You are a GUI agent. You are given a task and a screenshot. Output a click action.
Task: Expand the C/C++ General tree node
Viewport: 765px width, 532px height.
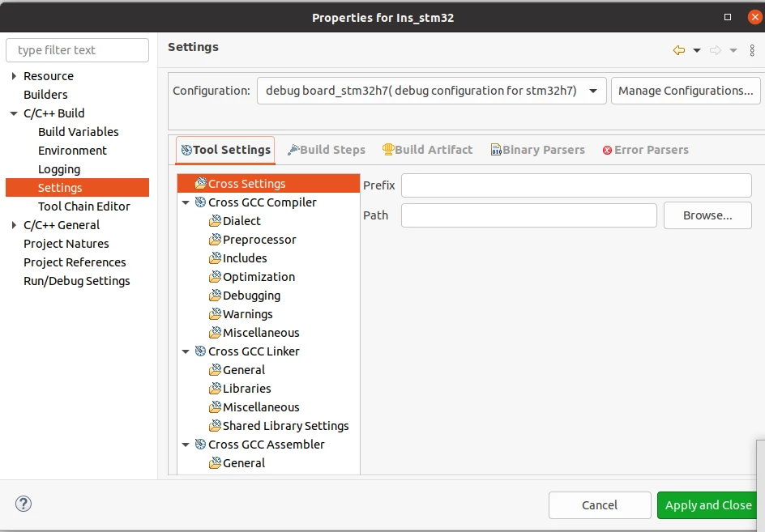[x=14, y=225]
